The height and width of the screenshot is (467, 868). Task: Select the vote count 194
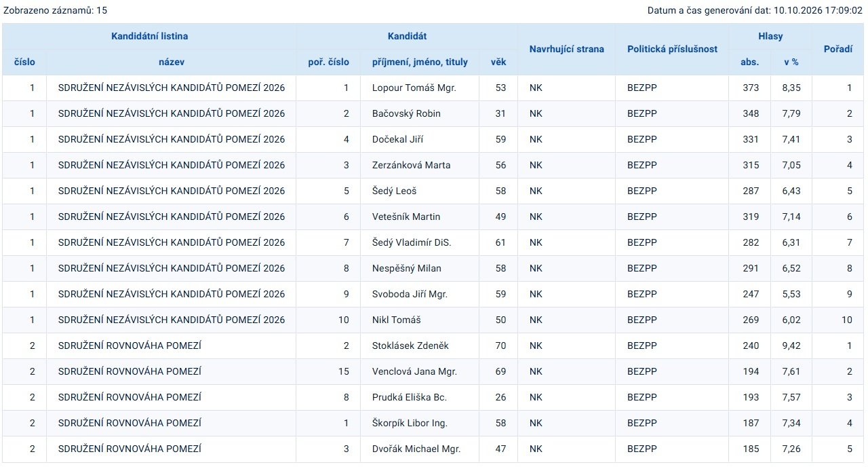coord(751,371)
